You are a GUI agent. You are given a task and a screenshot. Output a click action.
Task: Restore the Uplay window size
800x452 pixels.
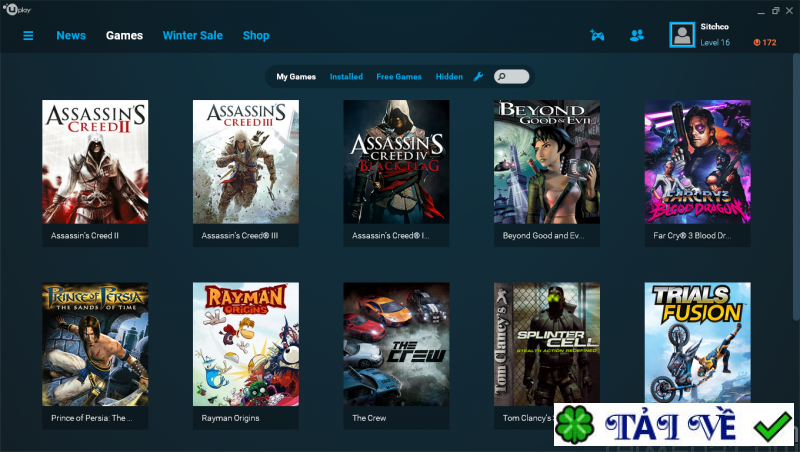pos(776,10)
